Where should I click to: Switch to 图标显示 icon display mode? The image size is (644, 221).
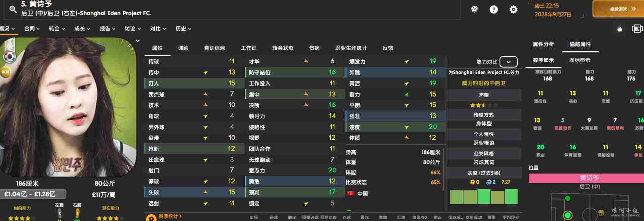[x=580, y=60]
